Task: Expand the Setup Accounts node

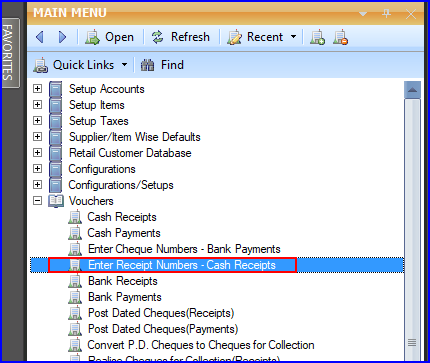Action: pos(38,89)
